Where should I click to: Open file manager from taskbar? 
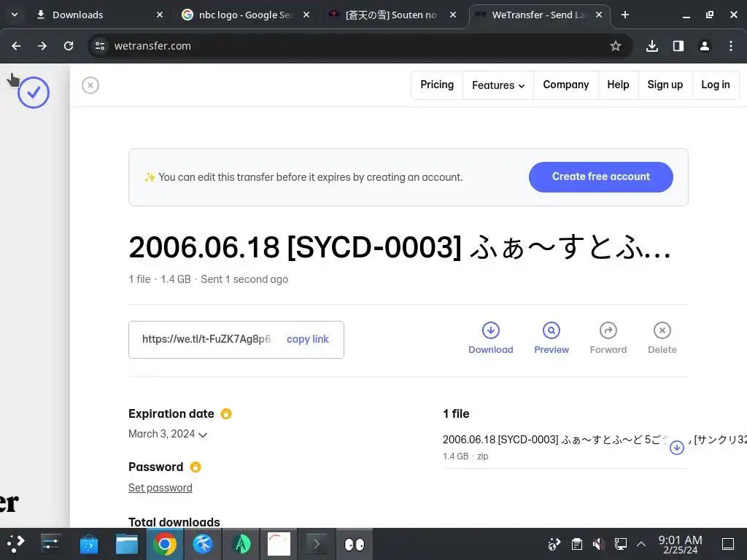click(127, 544)
